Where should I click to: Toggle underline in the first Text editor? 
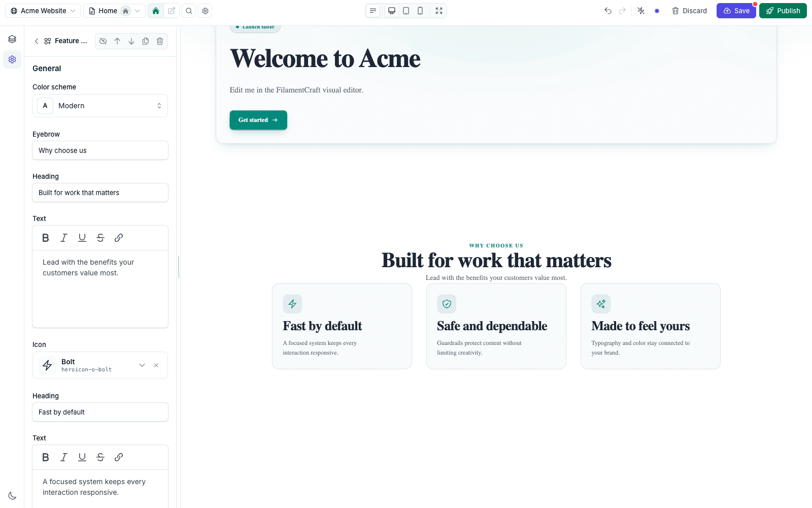coord(82,238)
